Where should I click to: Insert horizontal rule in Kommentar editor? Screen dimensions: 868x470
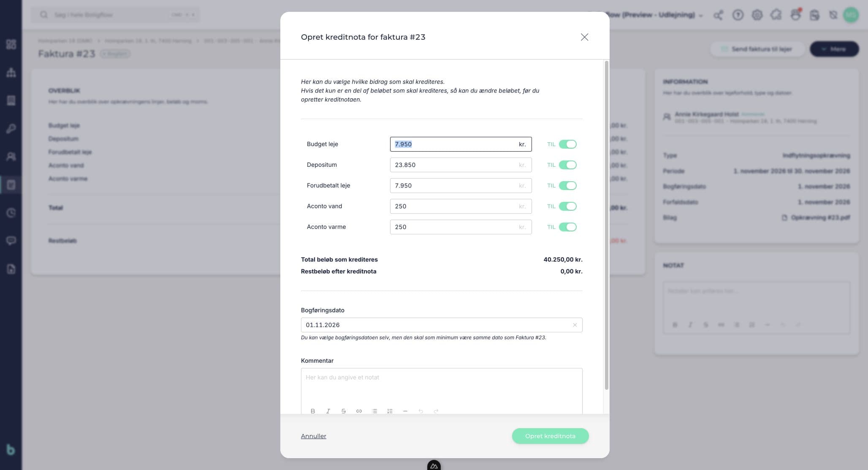(x=405, y=411)
